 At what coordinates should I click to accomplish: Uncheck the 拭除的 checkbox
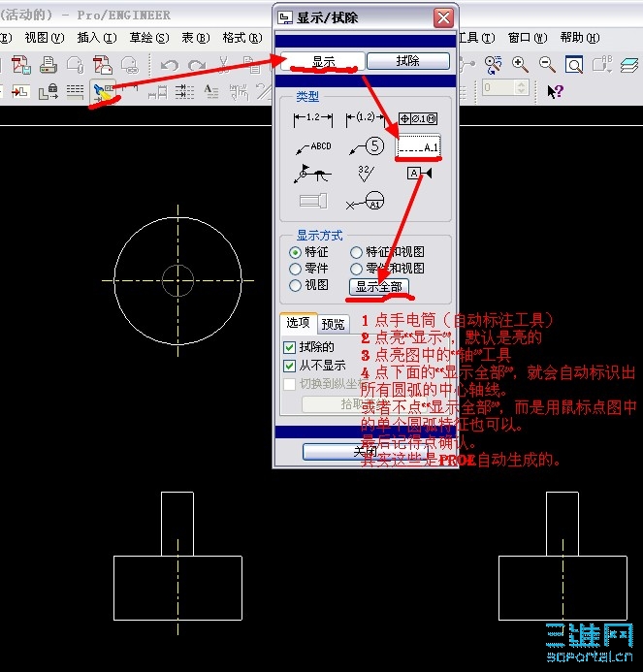click(x=289, y=347)
